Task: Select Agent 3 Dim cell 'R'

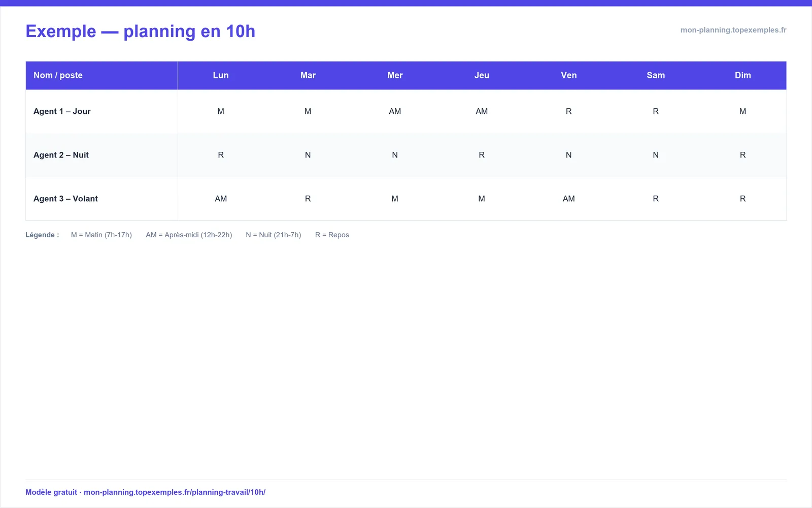Action: (x=743, y=199)
